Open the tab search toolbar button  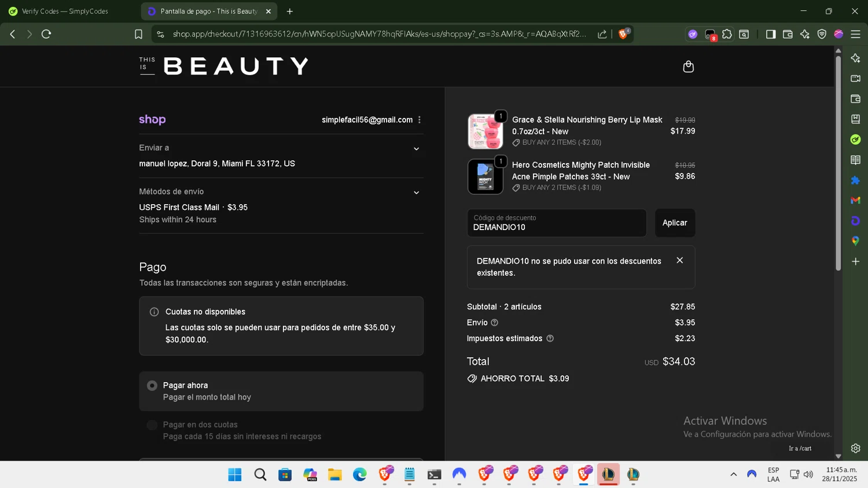744,34
